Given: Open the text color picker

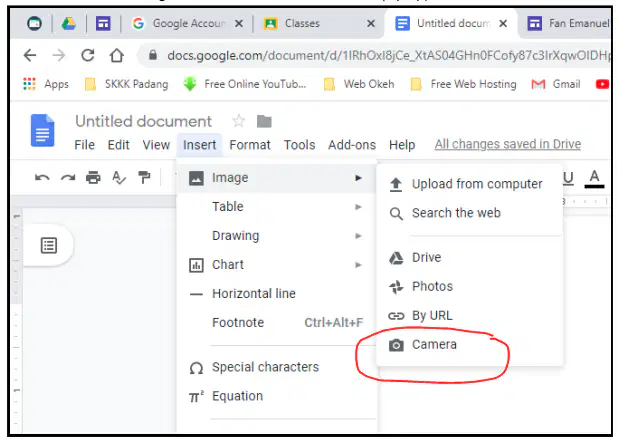Looking at the screenshot, I should (594, 178).
